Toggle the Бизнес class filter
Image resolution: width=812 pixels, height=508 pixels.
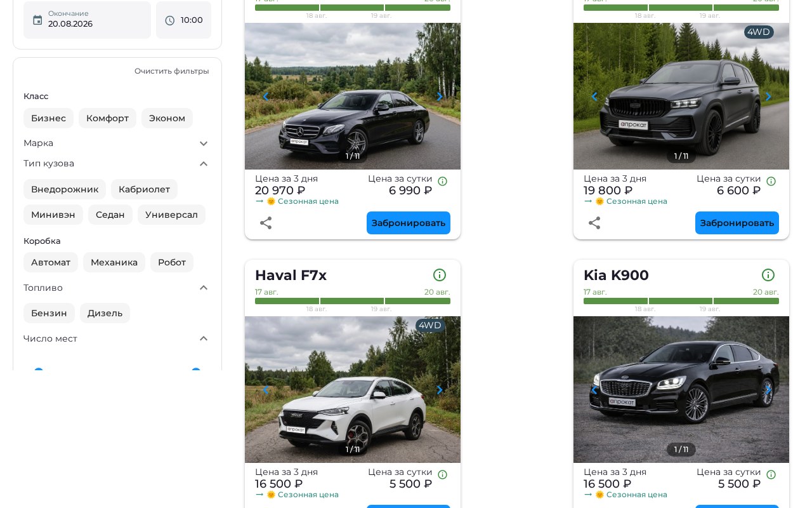pyautogui.click(x=48, y=118)
